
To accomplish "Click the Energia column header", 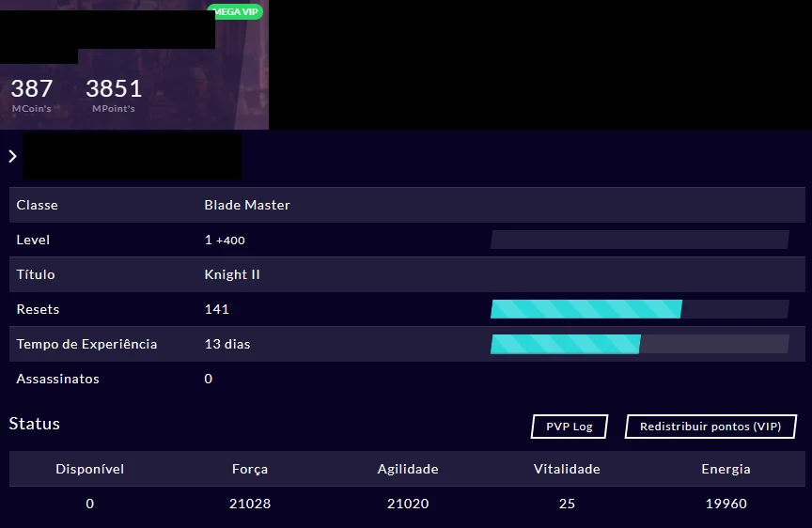I will pyautogui.click(x=726, y=469).
